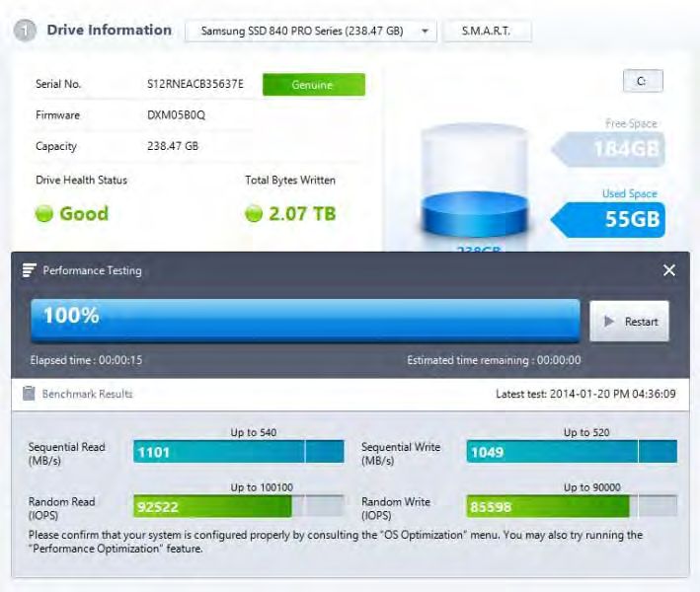Click the Drive Health Status label

pyautogui.click(x=81, y=181)
